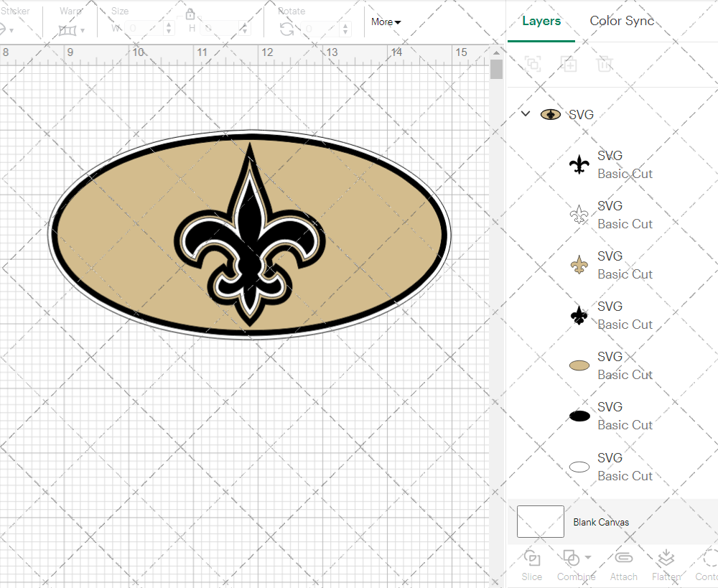Click the vertical scrollbar thumb
This screenshot has height=588, width=718.
pyautogui.click(x=496, y=69)
